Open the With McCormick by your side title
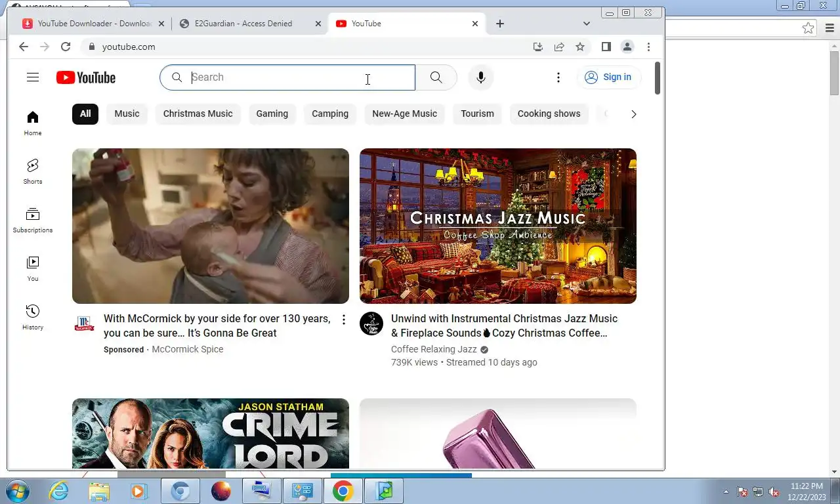 pyautogui.click(x=217, y=325)
